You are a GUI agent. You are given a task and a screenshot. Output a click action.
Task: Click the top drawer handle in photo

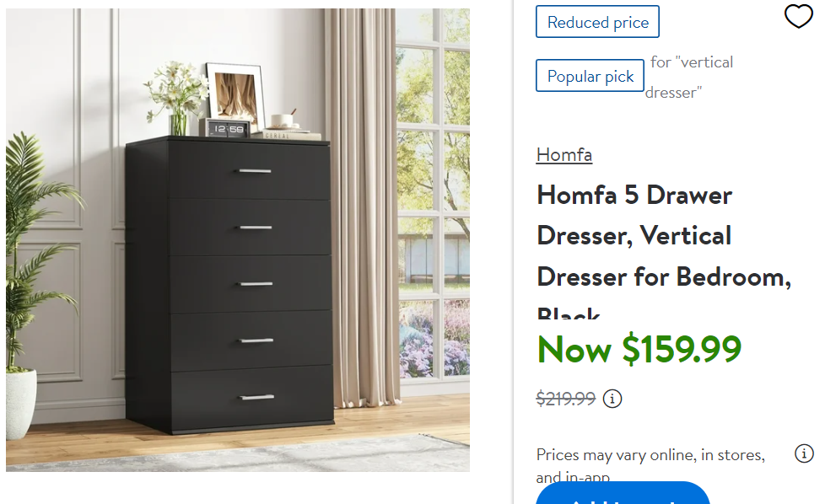pyautogui.click(x=255, y=171)
